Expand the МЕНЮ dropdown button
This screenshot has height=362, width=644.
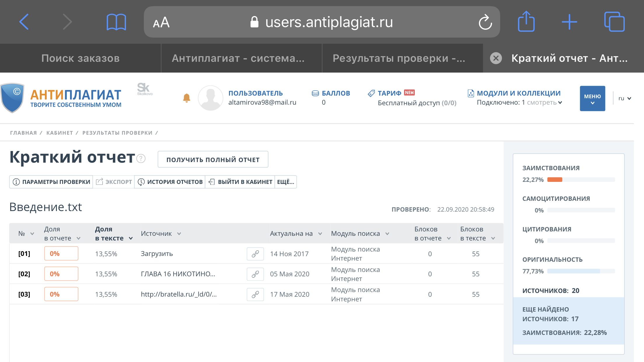[592, 99]
